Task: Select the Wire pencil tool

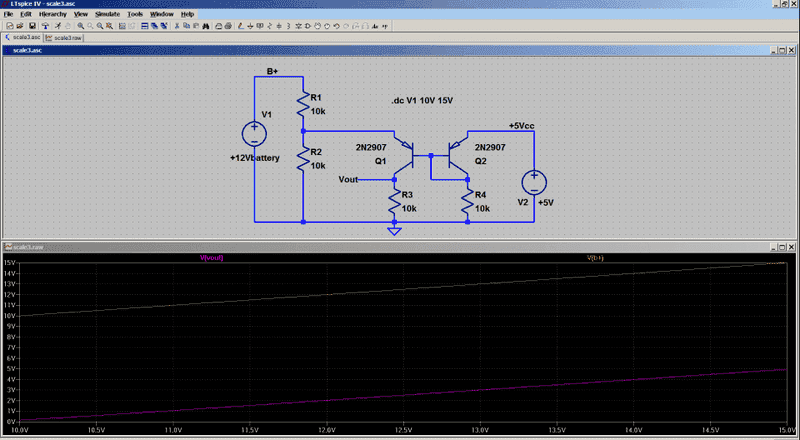Action: 240,26
